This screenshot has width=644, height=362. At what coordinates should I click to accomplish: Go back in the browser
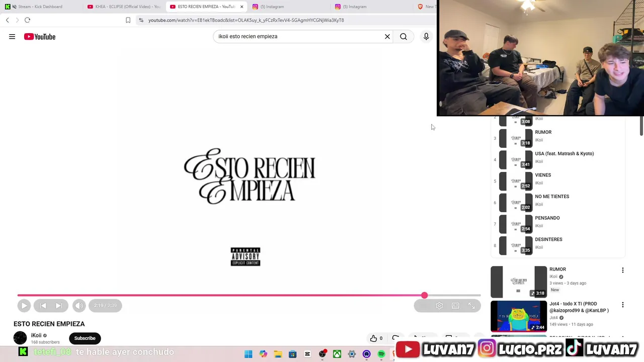[x=8, y=20]
